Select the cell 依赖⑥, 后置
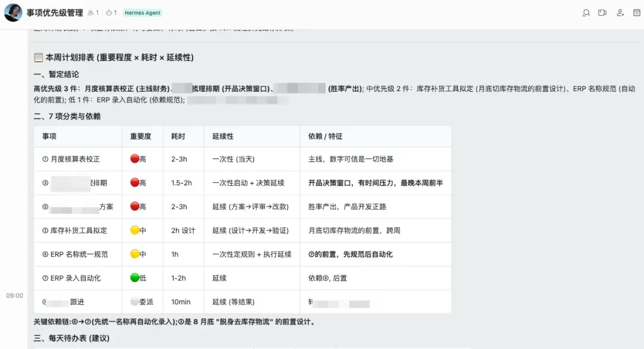 pos(327,278)
